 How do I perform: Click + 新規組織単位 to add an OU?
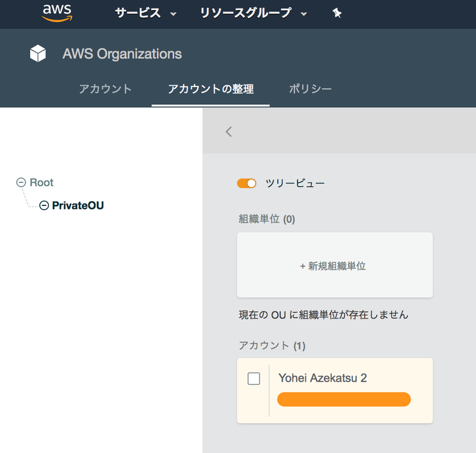334,265
